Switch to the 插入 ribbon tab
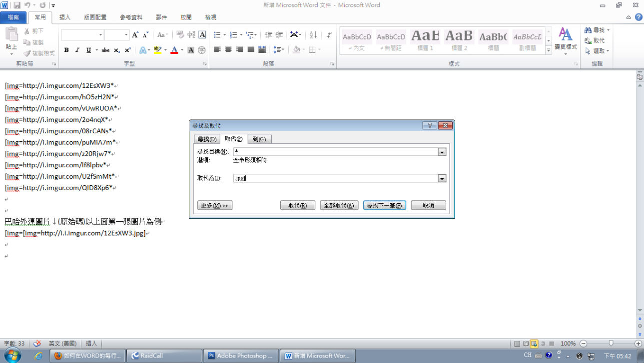Screen dimensions: 644x363 coord(65,17)
